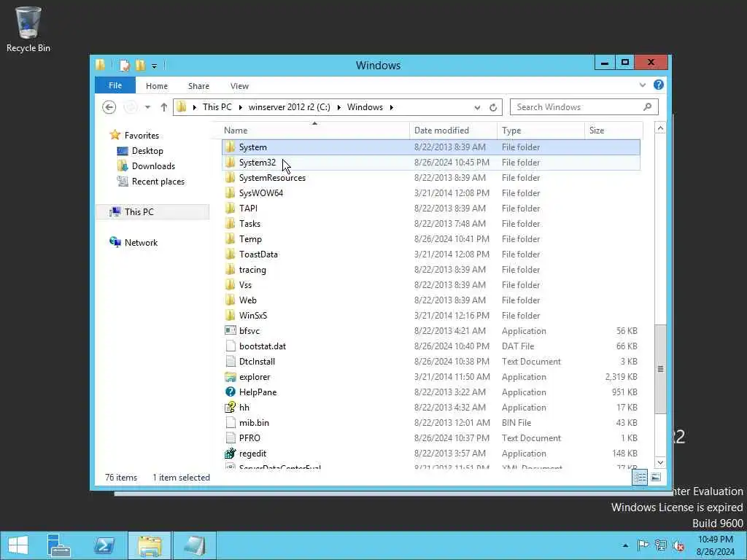Image resolution: width=747 pixels, height=560 pixels.
Task: Switch to Details view layout
Action: coord(640,477)
